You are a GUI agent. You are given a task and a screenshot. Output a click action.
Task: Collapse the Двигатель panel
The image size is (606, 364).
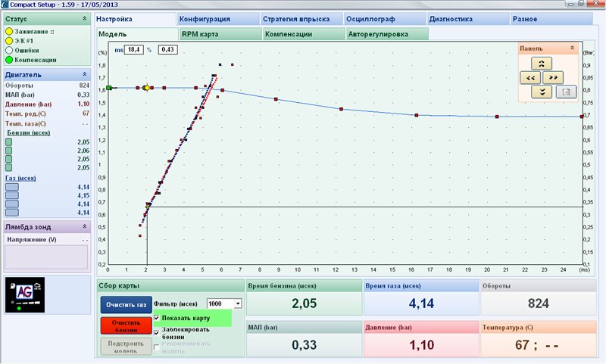(x=84, y=75)
